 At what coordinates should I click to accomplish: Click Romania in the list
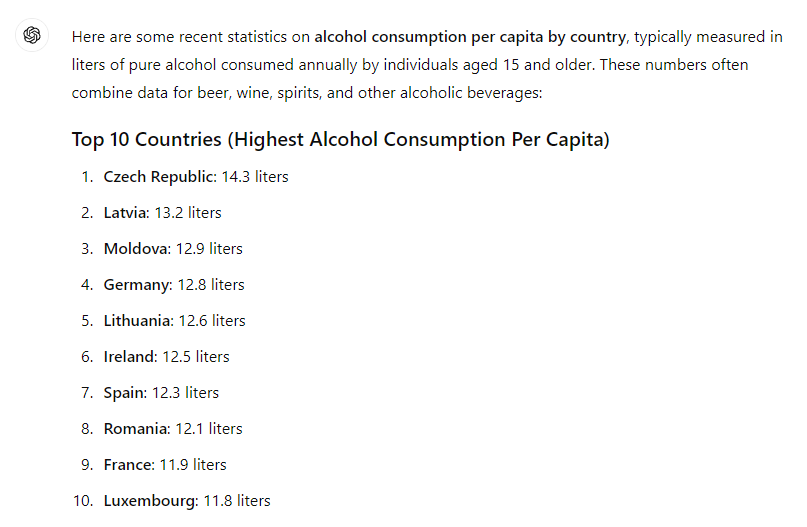[173, 429]
